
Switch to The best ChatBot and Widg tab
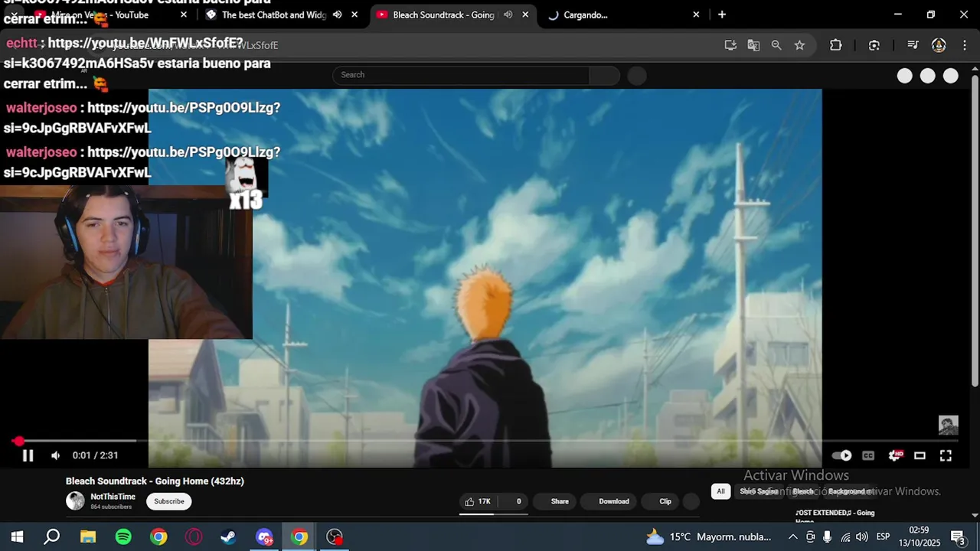[x=273, y=15]
